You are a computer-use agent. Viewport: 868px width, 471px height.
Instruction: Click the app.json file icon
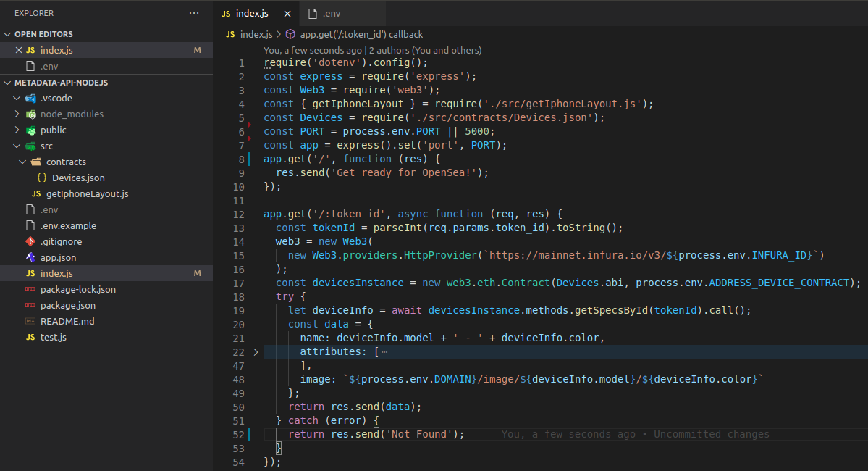30,258
